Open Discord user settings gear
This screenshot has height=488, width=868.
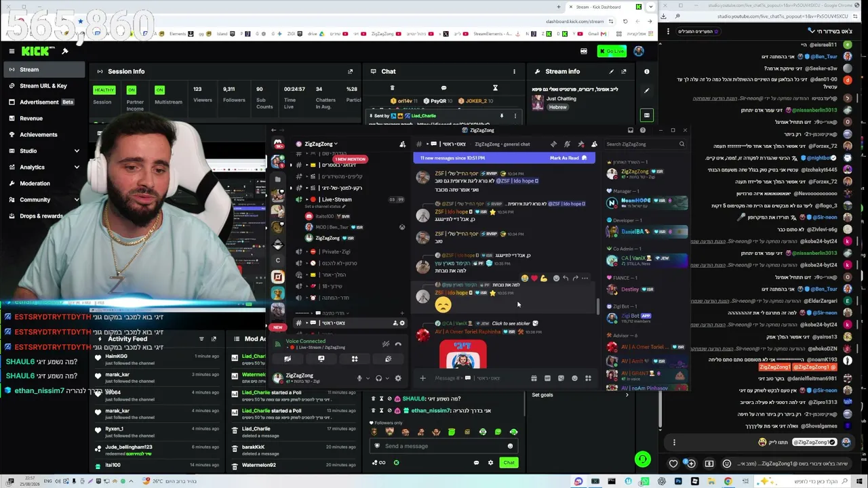pyautogui.click(x=398, y=378)
